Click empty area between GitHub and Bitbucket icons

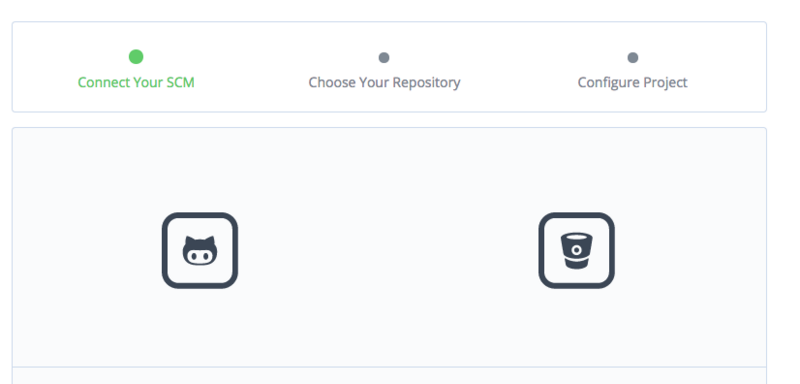388,250
